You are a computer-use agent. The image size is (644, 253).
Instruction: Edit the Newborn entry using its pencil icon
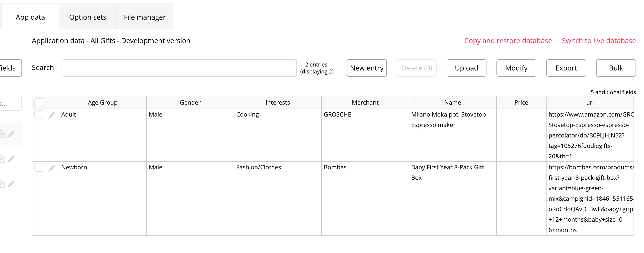click(x=52, y=168)
